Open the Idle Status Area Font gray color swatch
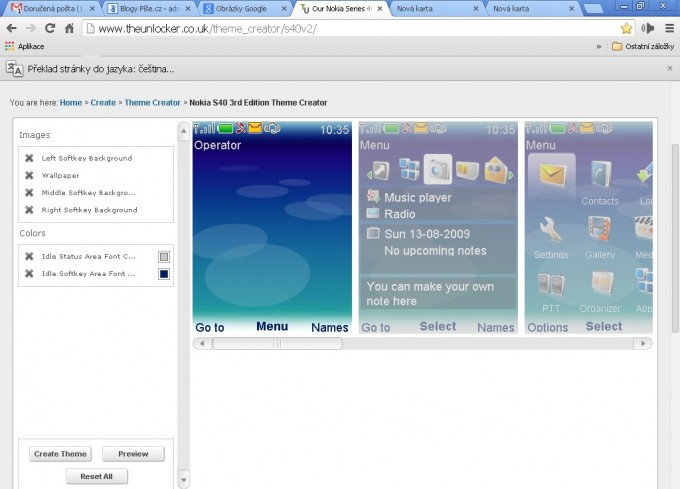This screenshot has height=489, width=680. [x=164, y=257]
